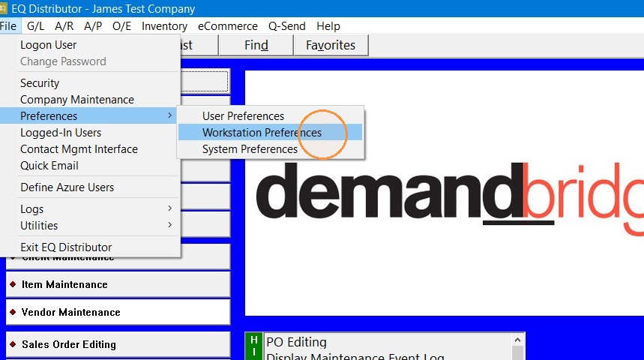Open the File menu
Screen dimensions: 644x360
pos(8,26)
